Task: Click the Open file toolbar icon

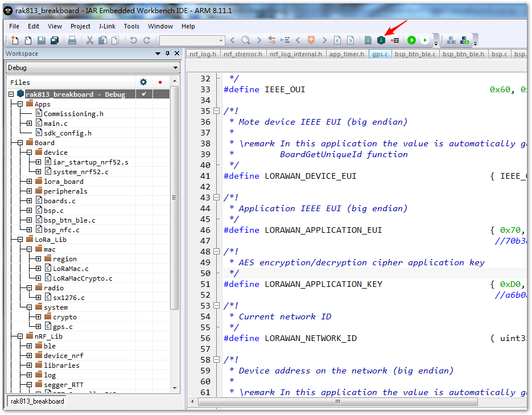Action: [28, 40]
